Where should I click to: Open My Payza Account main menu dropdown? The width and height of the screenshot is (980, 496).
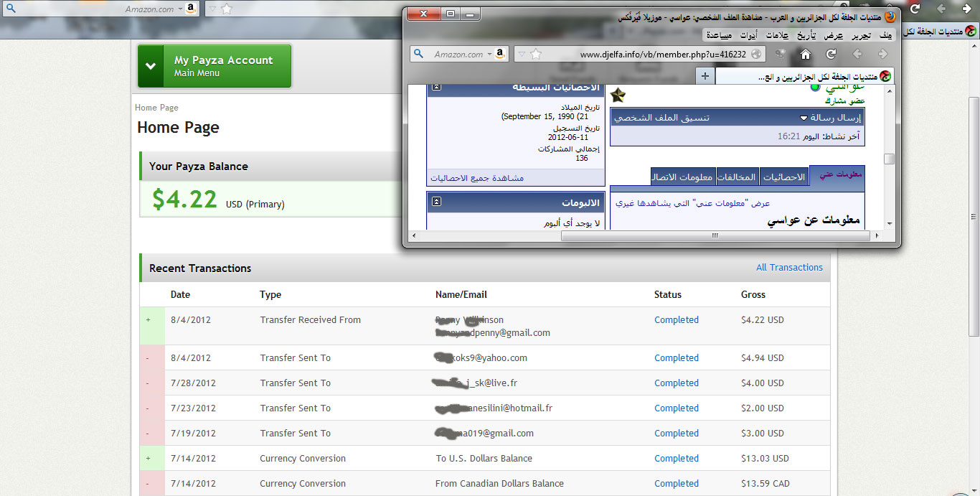click(x=151, y=66)
